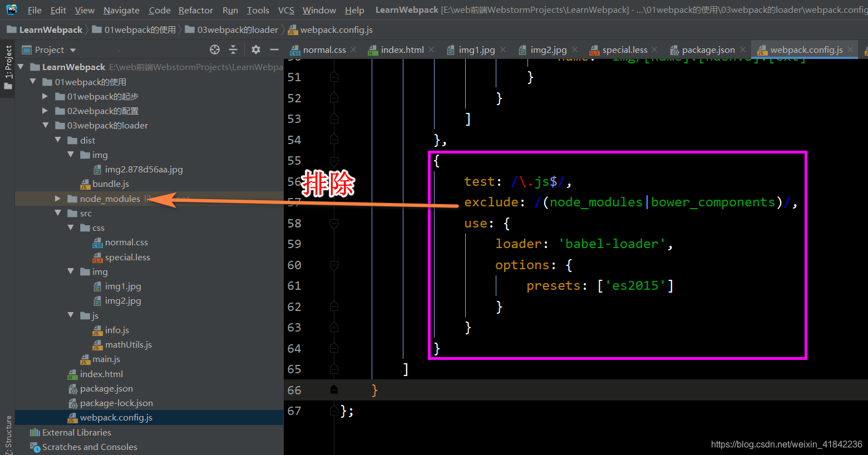Toggle the code fold marker on line 58
The image size is (868, 455).
click(x=334, y=224)
